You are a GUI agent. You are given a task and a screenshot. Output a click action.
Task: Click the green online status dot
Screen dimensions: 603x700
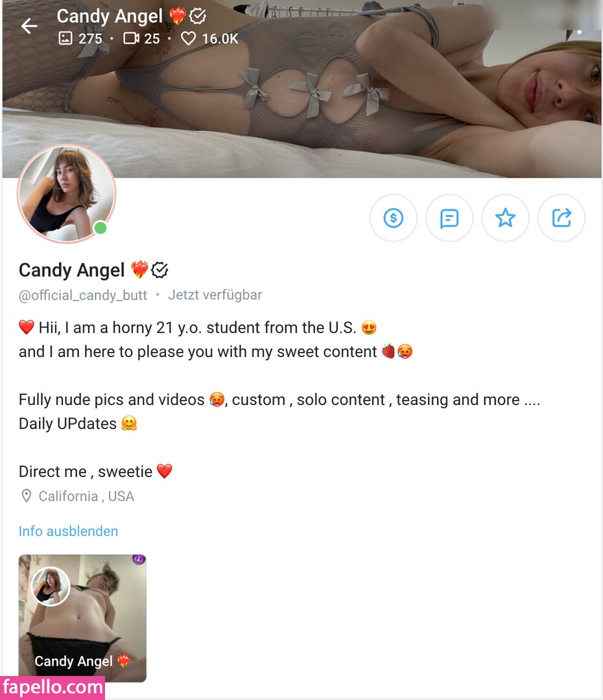(100, 228)
